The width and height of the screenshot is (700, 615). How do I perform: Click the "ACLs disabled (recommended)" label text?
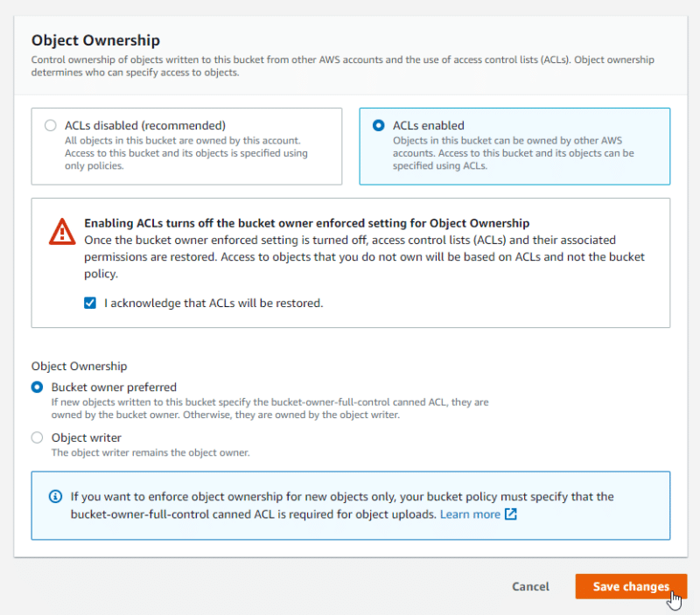[x=145, y=125]
